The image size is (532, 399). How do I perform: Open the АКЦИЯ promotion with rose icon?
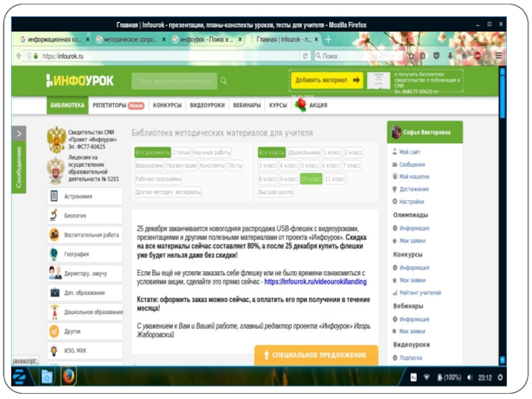(311, 105)
